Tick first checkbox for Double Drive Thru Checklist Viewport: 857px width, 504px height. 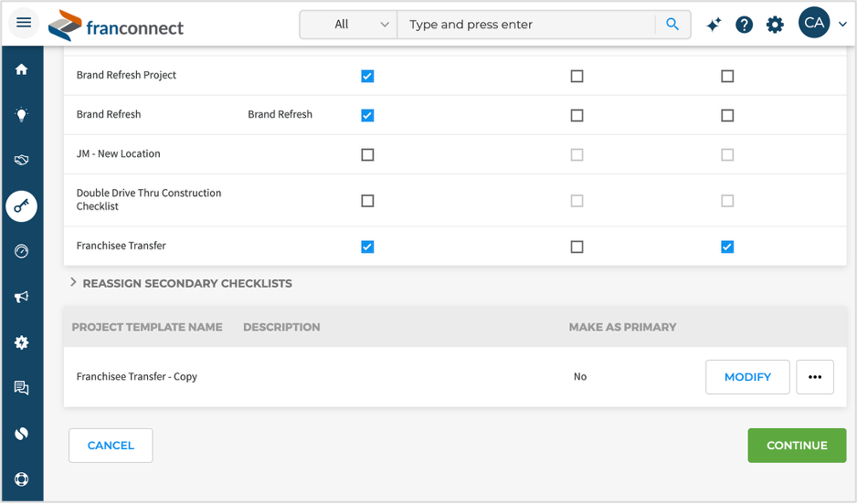pyautogui.click(x=367, y=201)
